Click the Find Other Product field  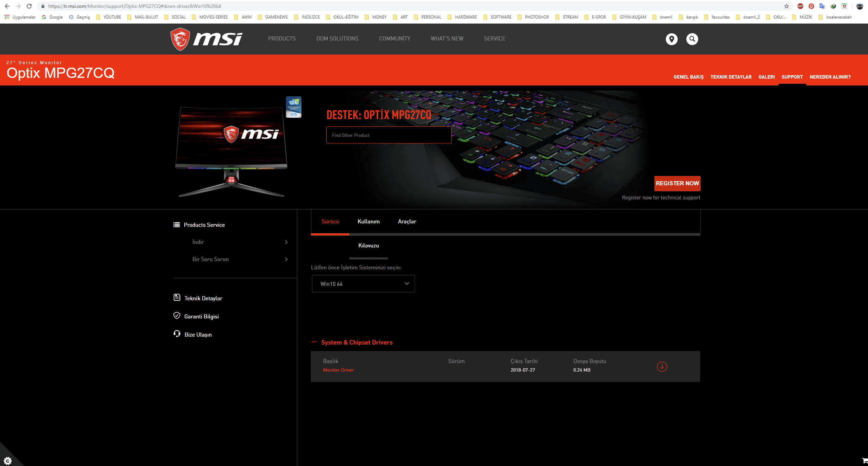[389, 135]
